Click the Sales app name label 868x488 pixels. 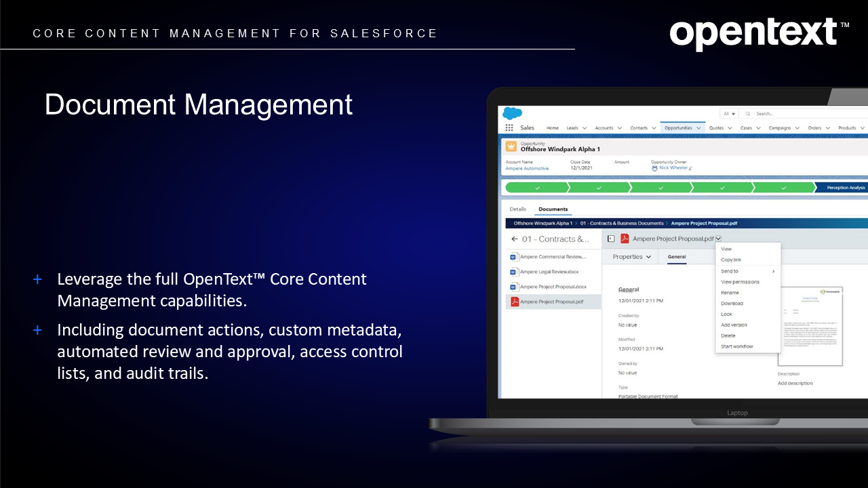pyautogui.click(x=528, y=128)
